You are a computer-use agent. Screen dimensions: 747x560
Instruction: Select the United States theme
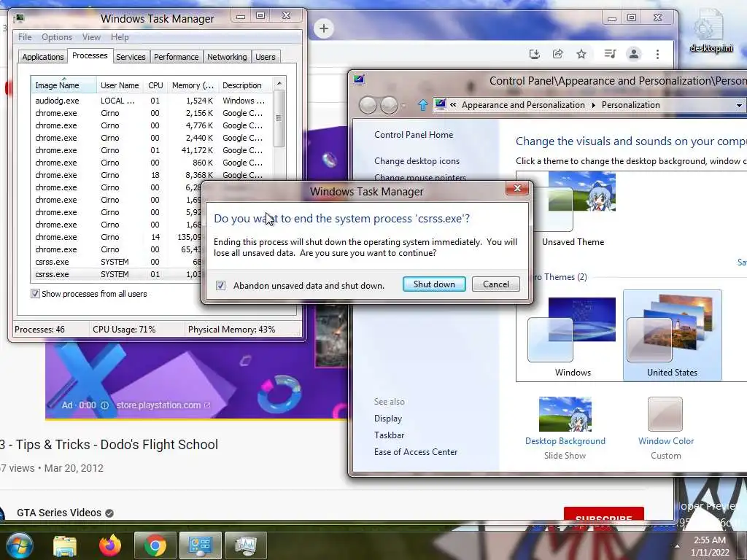point(672,335)
